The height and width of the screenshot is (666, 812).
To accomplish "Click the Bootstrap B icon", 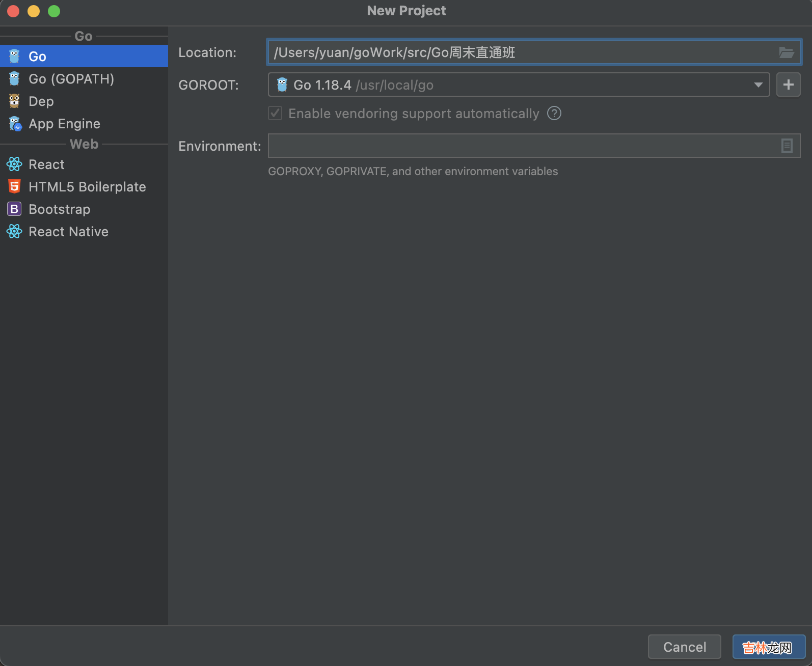I will click(14, 209).
